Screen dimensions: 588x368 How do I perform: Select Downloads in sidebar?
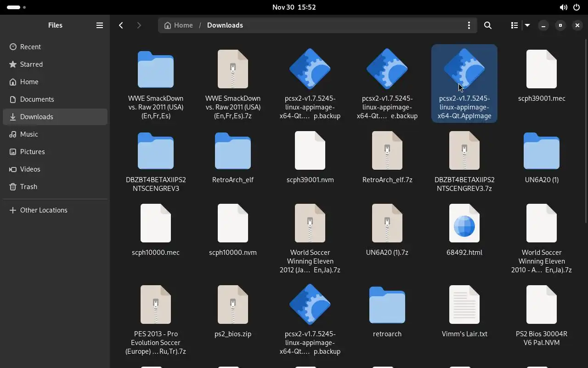tap(55, 117)
